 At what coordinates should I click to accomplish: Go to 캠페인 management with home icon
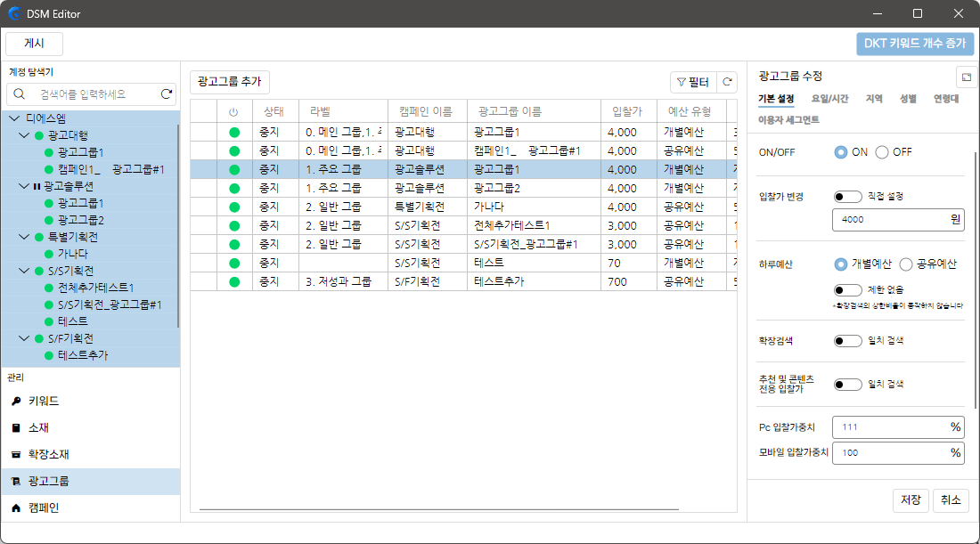pos(44,507)
